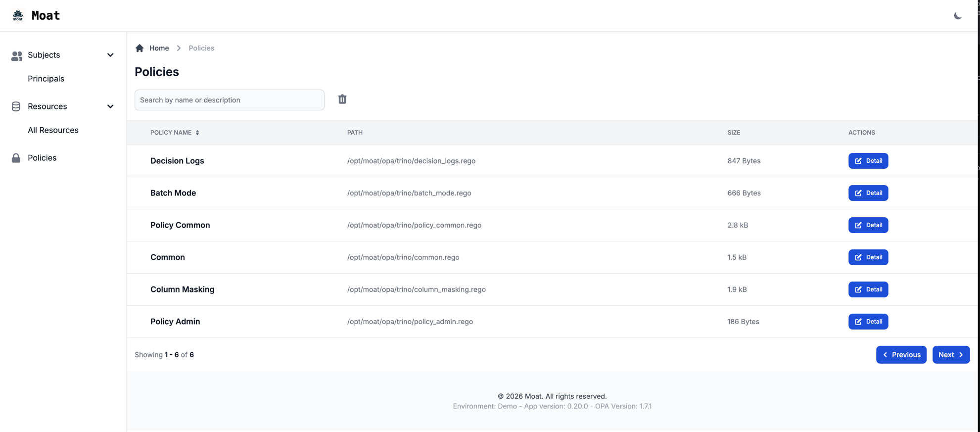The width and height of the screenshot is (980, 432).
Task: Click the Resources database icon in the sidebar
Action: pos(16,106)
